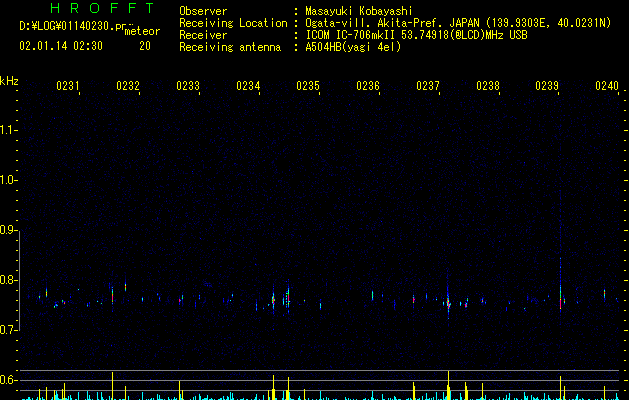This screenshot has height=400, width=629.
Task: Click the kHz axis unit label
Action: click(x=9, y=81)
